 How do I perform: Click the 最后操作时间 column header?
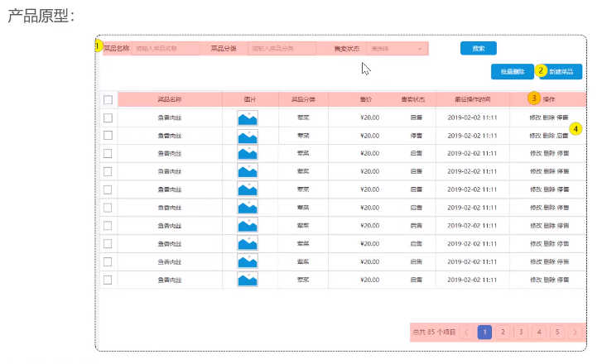472,99
